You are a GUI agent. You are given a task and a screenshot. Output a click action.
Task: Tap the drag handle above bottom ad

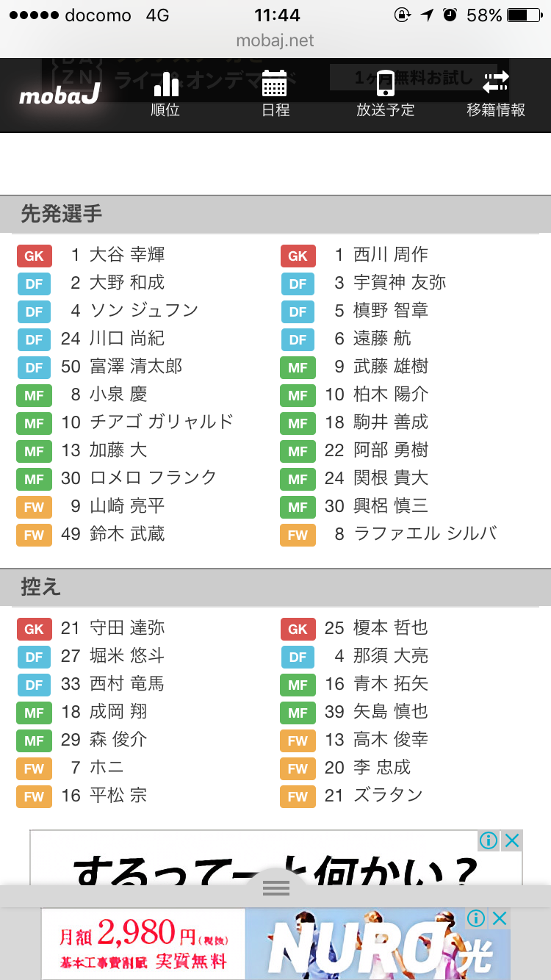click(x=275, y=888)
